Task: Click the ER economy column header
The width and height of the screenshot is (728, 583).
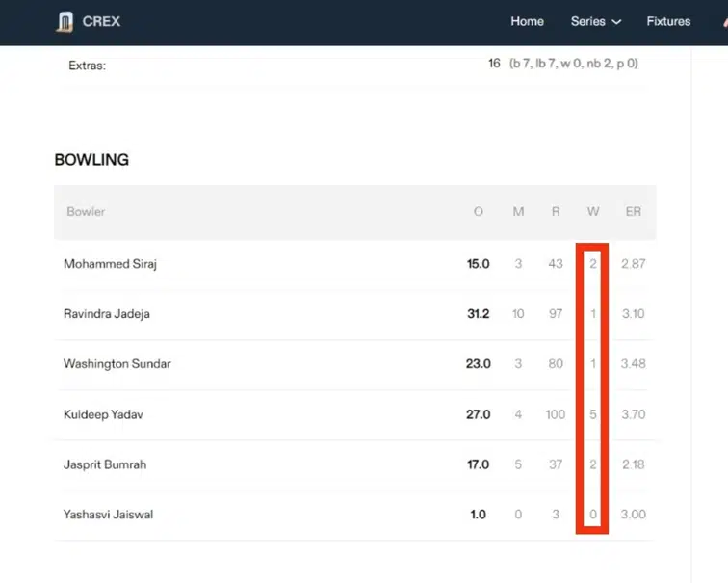Action: pos(634,212)
